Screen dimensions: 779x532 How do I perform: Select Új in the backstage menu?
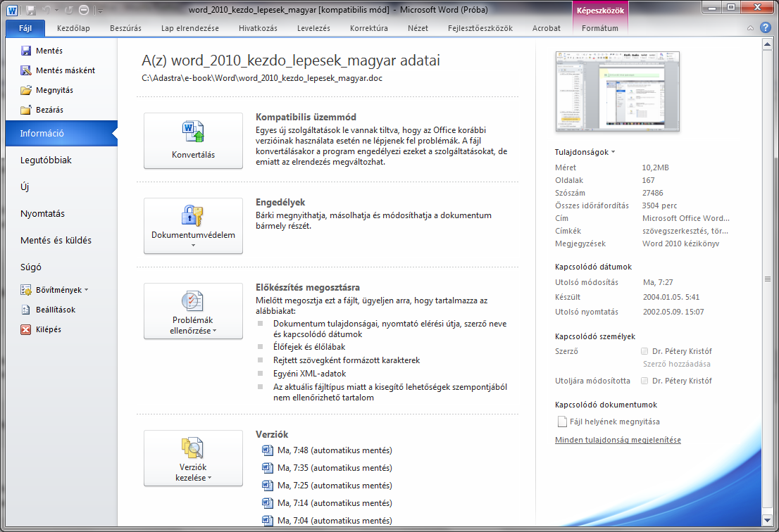[x=61, y=187]
